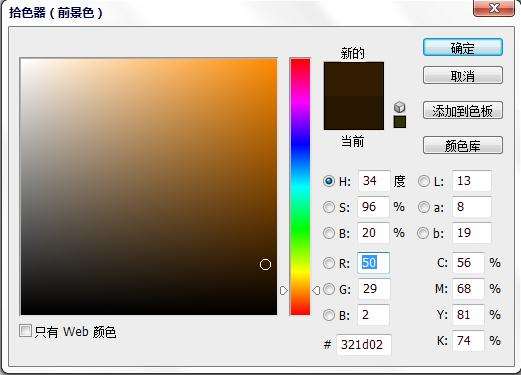
Task: Select the Lab b radio button
Action: pos(423,233)
